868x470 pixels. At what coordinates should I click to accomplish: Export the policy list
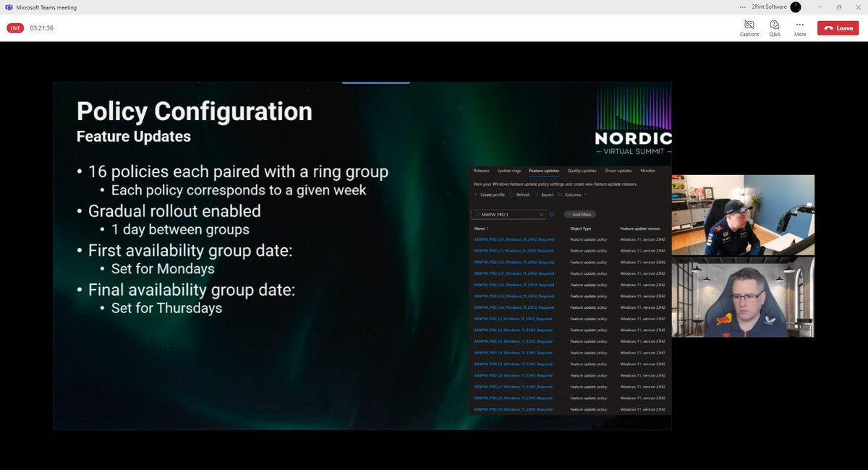pos(538,195)
